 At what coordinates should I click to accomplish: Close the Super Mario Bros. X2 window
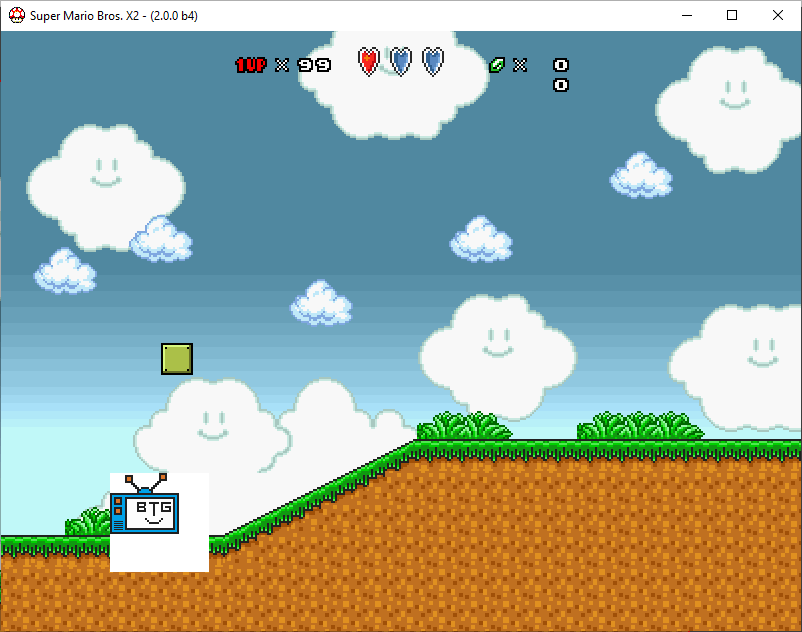click(777, 15)
